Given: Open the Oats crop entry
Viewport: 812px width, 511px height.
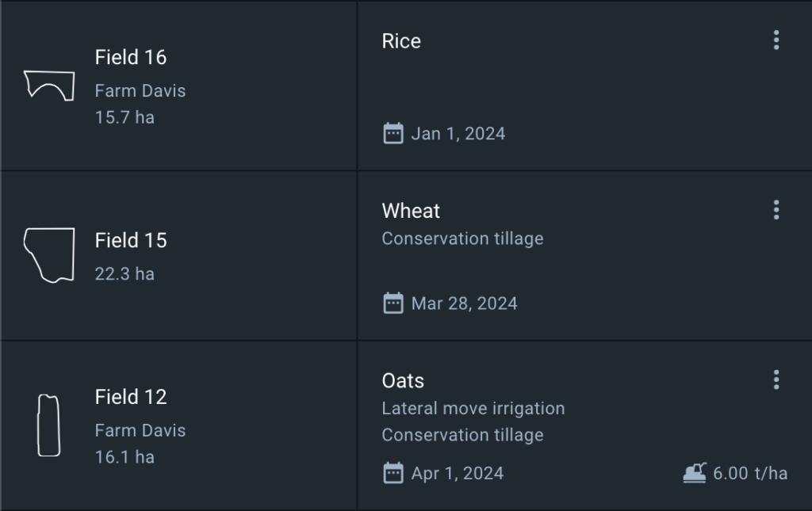Looking at the screenshot, I should tap(403, 380).
